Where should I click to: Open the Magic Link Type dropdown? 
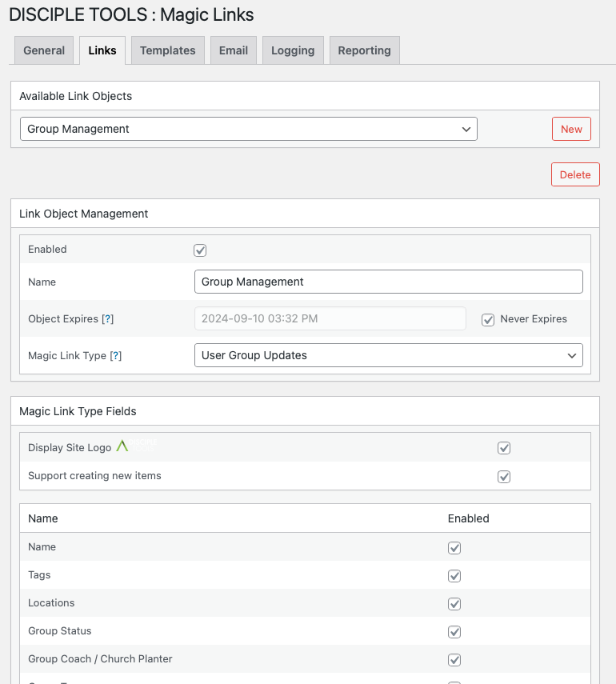388,355
